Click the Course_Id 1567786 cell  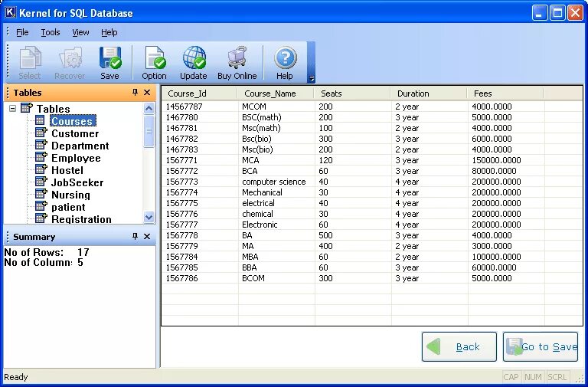pyautogui.click(x=201, y=278)
